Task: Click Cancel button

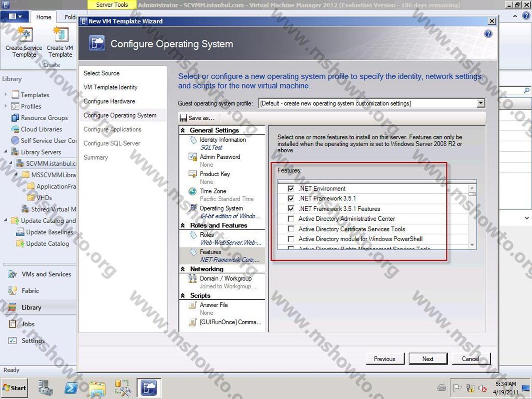Action: [470, 359]
